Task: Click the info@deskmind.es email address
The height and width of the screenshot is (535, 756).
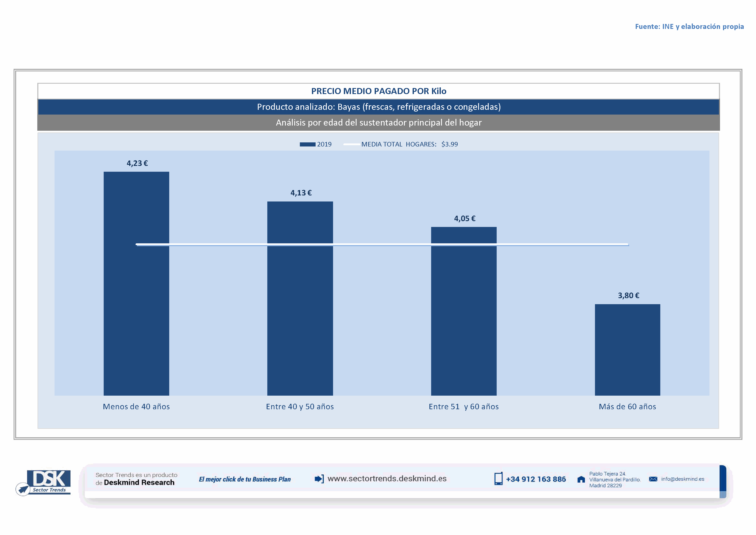Action: pyautogui.click(x=682, y=479)
